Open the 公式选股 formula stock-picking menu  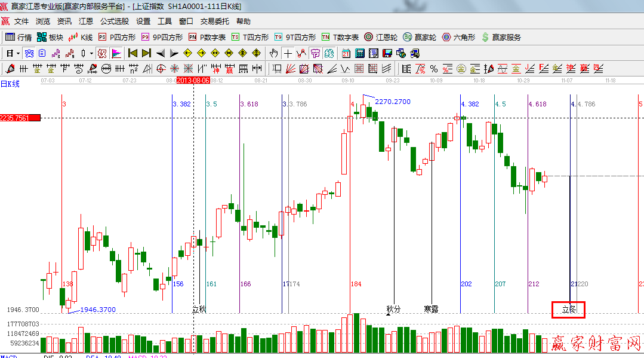coord(114,21)
